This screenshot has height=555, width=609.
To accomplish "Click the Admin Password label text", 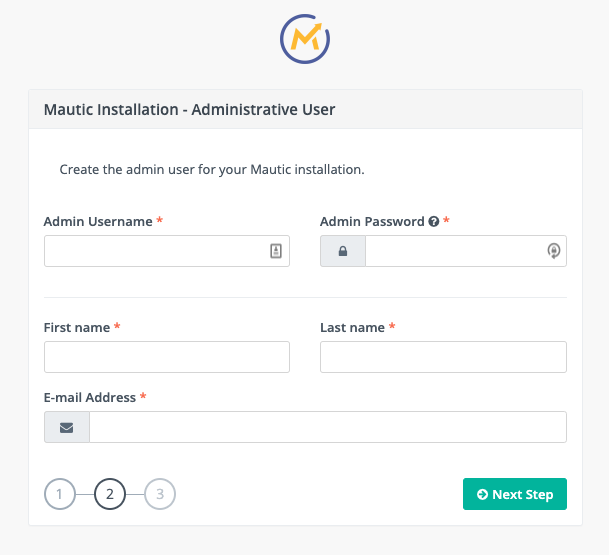I will click(372, 222).
